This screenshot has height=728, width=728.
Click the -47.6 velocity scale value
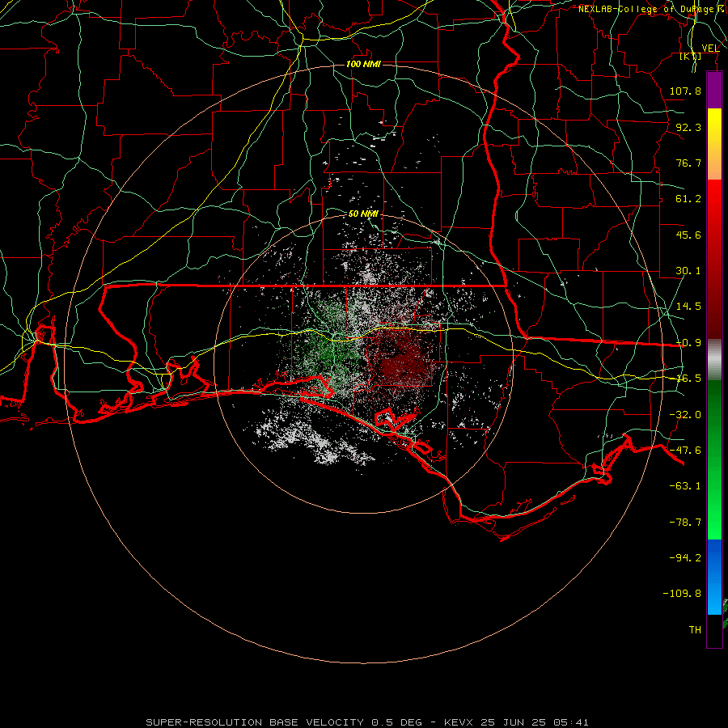685,451
